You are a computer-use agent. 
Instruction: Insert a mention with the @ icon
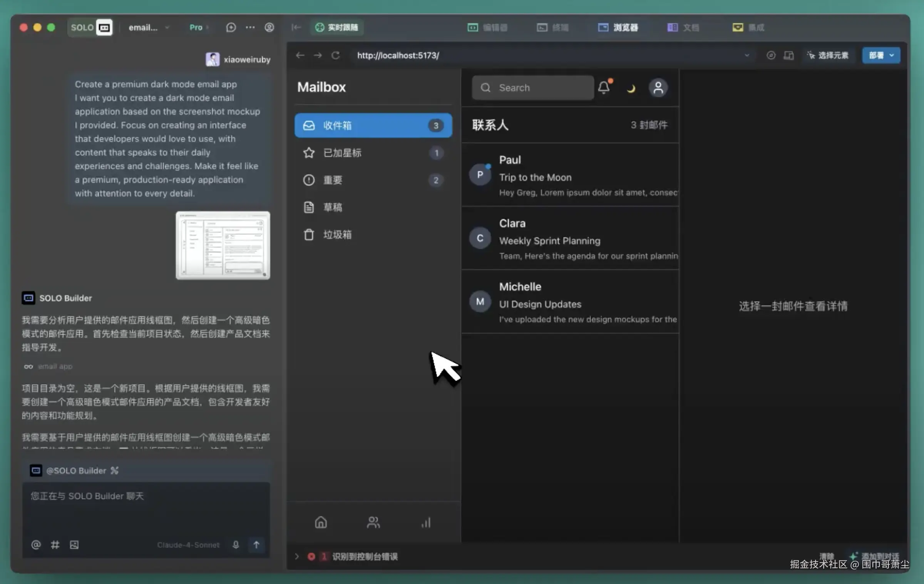point(36,545)
